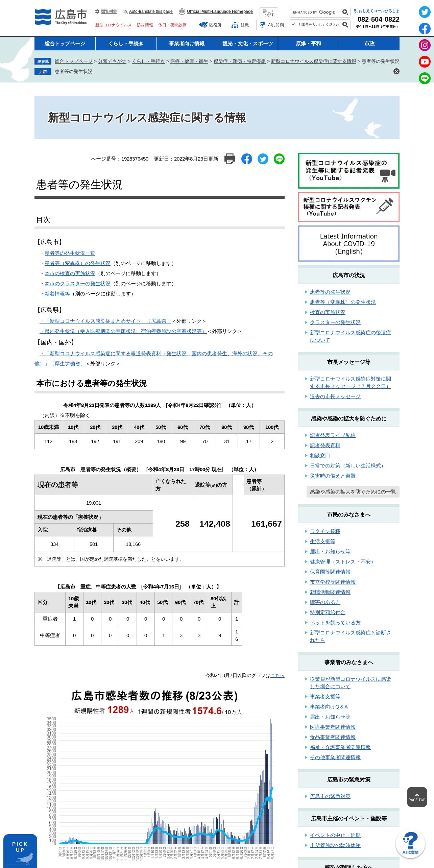Viewport: 434px width, 868px height.
Task: Focus the Google enhanced search field
Action: pyautogui.click(x=316, y=12)
